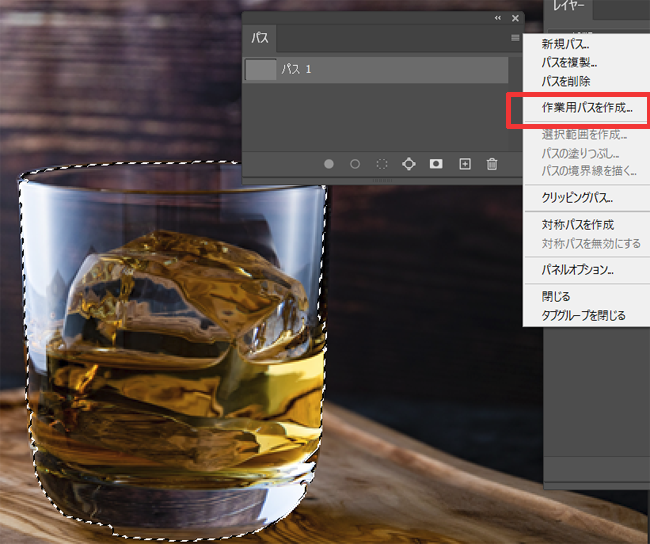Click 作業用パスを作成... menu entry
The height and width of the screenshot is (544, 650).
coord(586,106)
